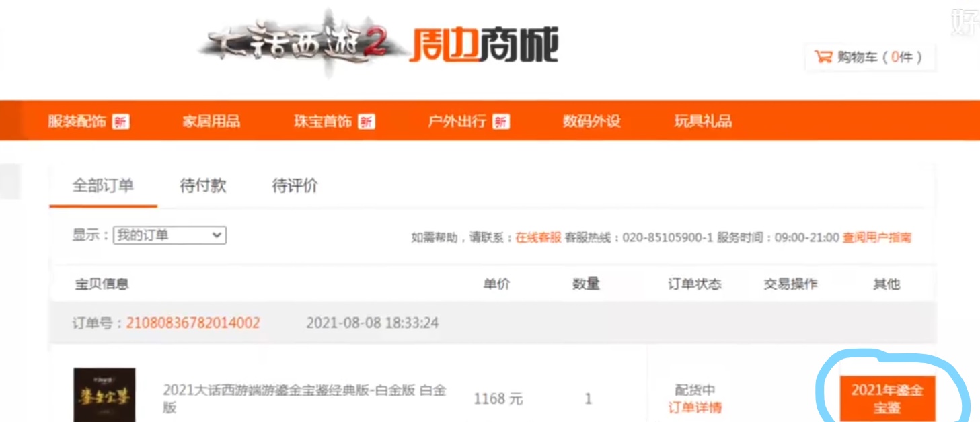
Task: Click the 2021年鎏金宝鉴 orange button
Action: click(x=887, y=398)
